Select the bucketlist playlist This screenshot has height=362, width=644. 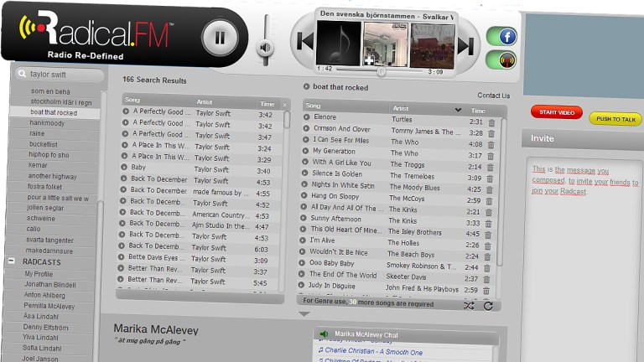(43, 144)
